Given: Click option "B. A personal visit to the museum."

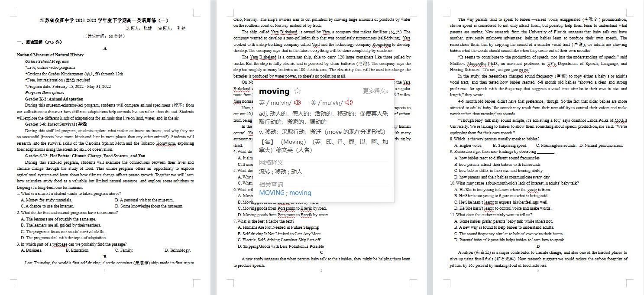Looking at the screenshot, I should click(145, 200).
